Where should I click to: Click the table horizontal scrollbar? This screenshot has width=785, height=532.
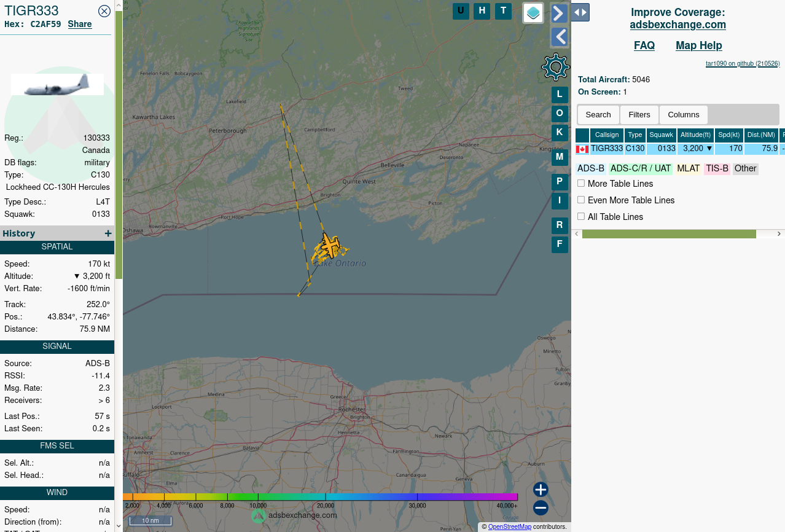point(669,234)
